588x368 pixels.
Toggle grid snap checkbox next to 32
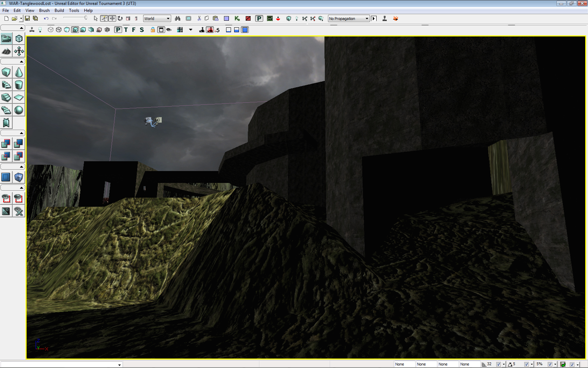coord(498,364)
